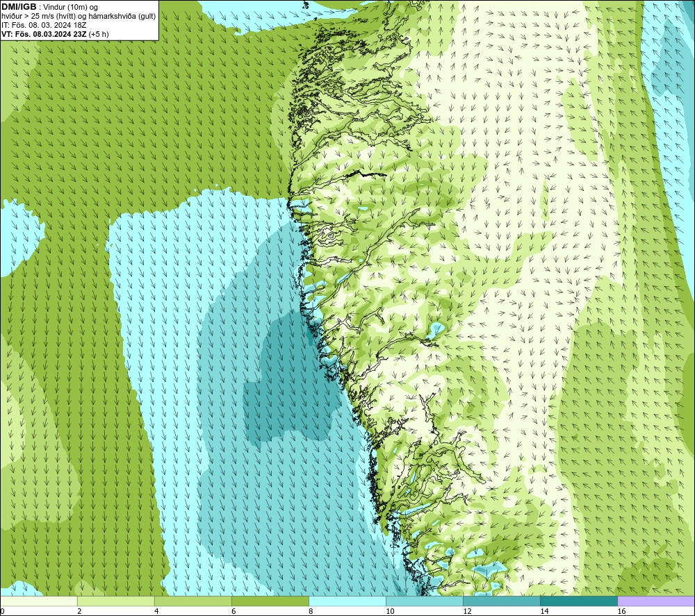Click the 6–8 m/s dark green swatch
Screen dimensions: 695x616
[x=270, y=601]
